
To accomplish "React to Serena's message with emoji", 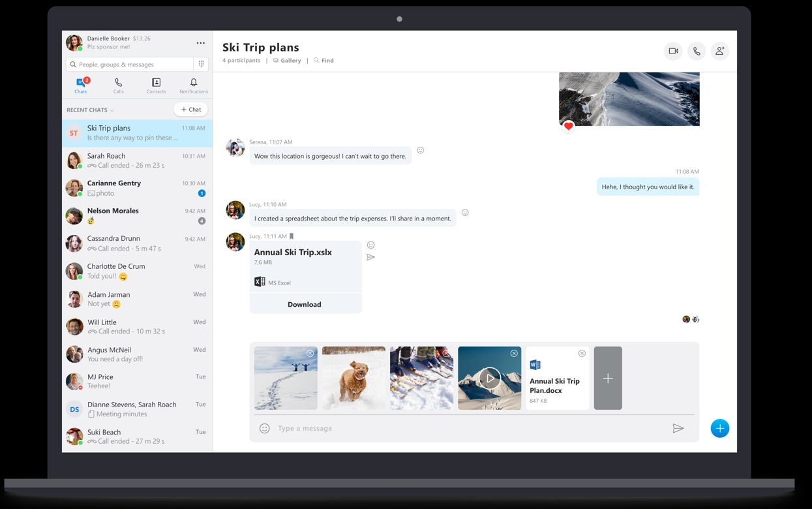I will [421, 150].
